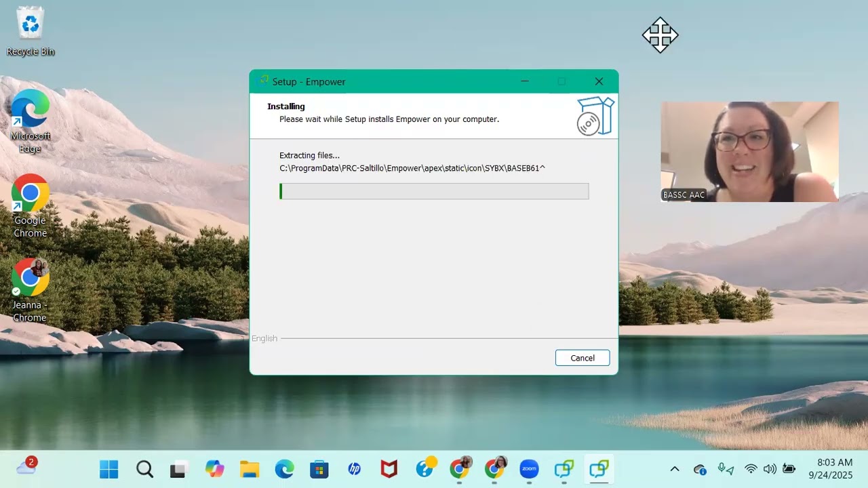Open Microsoft Store from the taskbar
868x488 pixels.
(x=319, y=469)
